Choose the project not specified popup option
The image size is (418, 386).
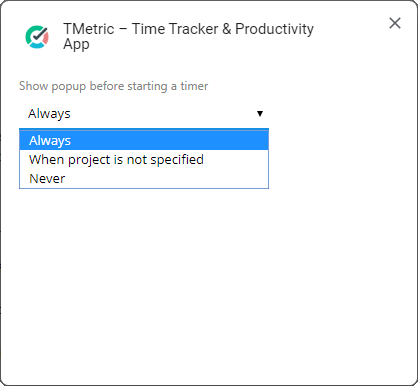144,160
